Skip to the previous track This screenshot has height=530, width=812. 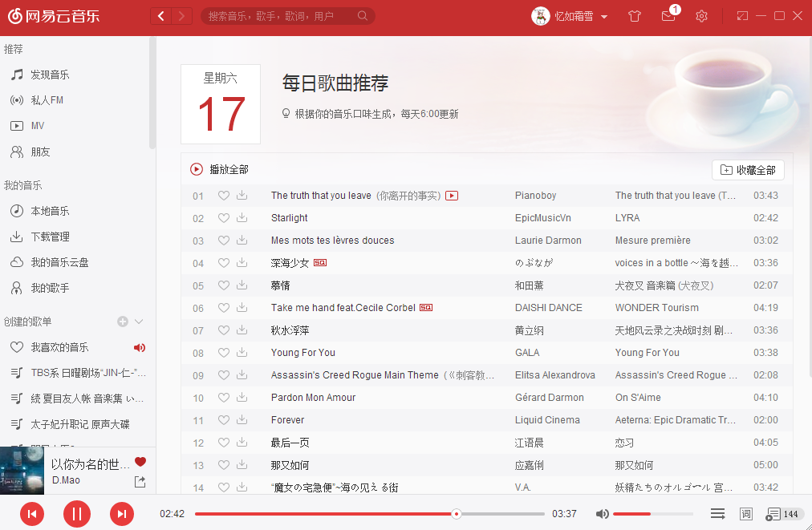click(32, 514)
